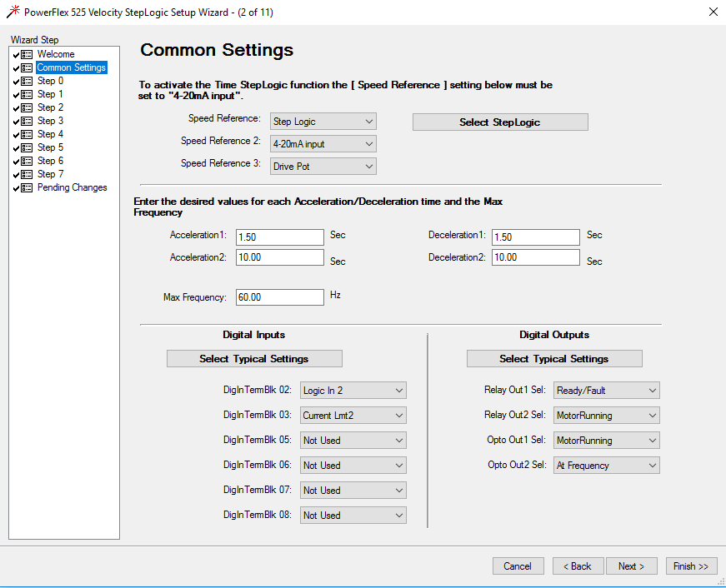Click the Welcome step icon
Screen dimensions: 726x588
27,55
